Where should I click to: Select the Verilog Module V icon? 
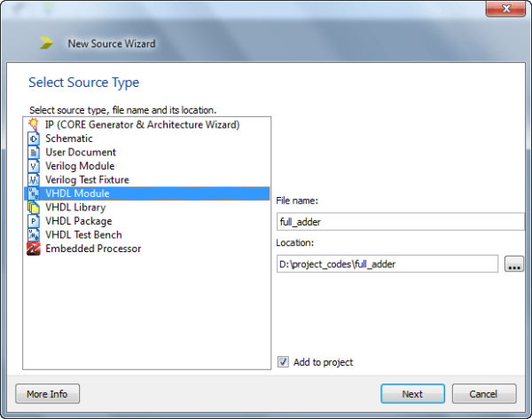(34, 166)
